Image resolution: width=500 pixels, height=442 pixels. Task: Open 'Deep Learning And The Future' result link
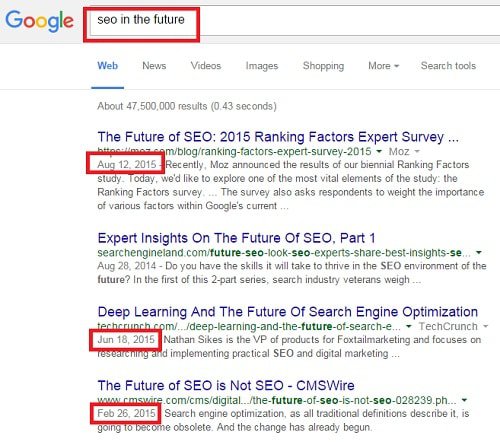[x=288, y=312]
